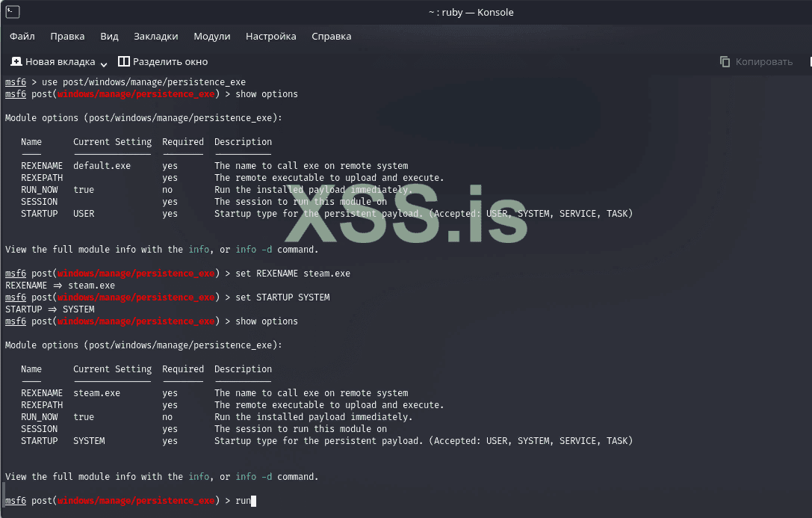Image resolution: width=812 pixels, height=518 pixels.
Task: Open the Вид menu
Action: point(109,37)
